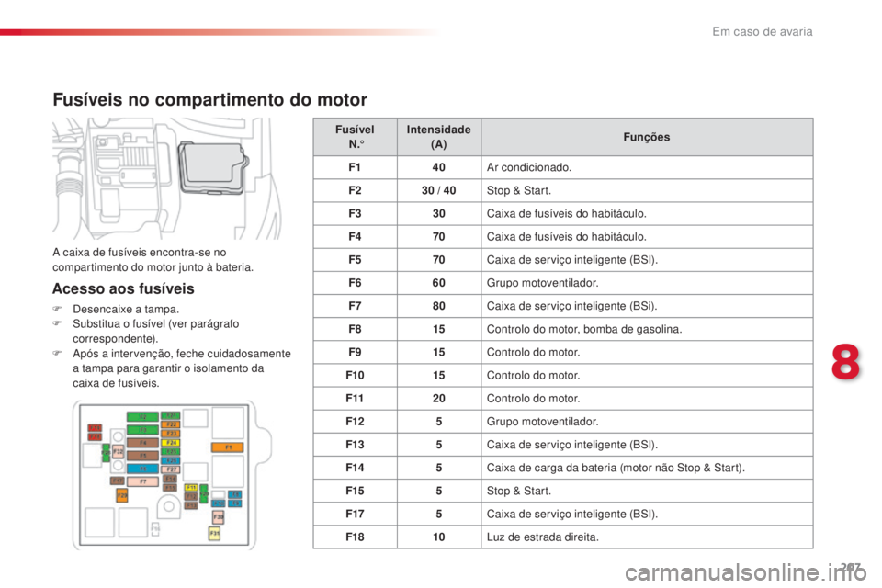Screen dimensions: 882x588
Task: Click the brown F5 fuse in the diagram
Action: point(143,456)
